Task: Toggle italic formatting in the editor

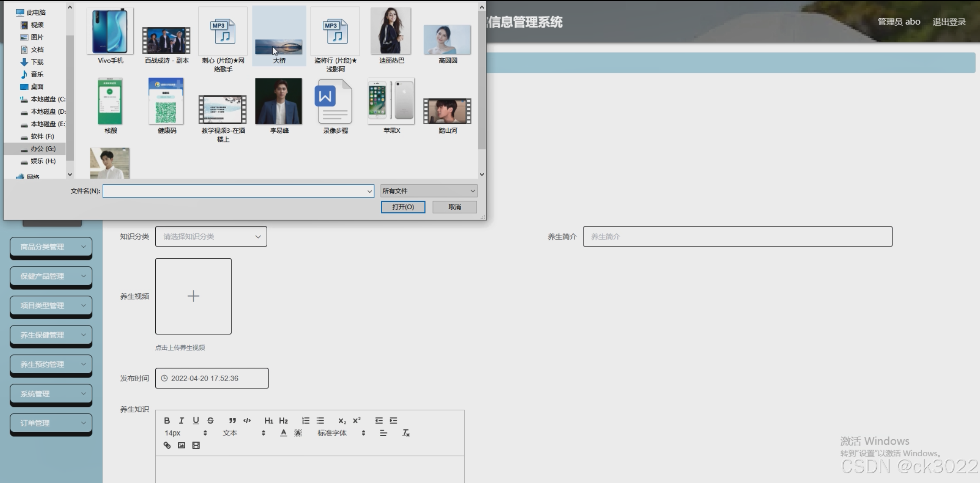Action: click(x=181, y=421)
